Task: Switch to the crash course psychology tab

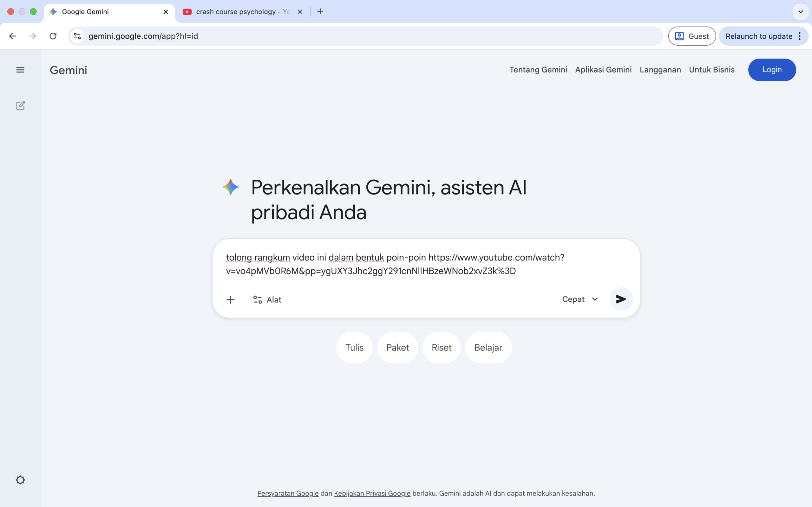Action: click(x=238, y=11)
